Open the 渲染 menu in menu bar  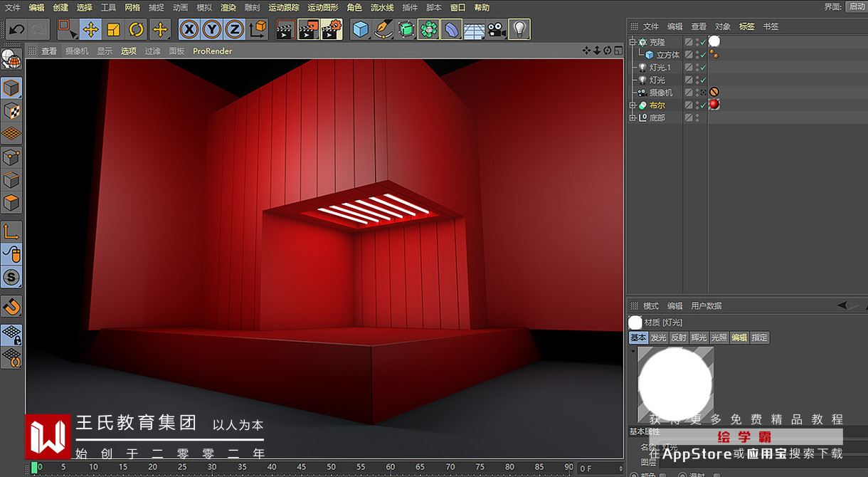click(x=228, y=7)
